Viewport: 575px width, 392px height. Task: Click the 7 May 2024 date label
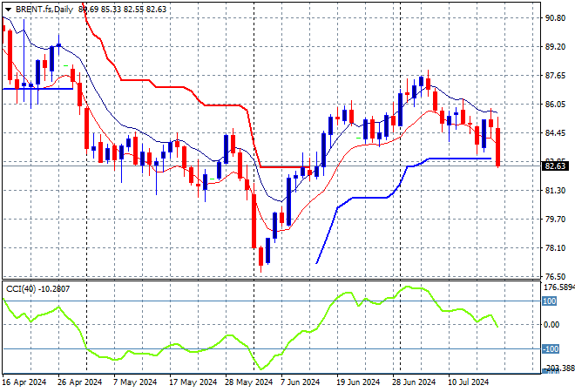point(136,382)
